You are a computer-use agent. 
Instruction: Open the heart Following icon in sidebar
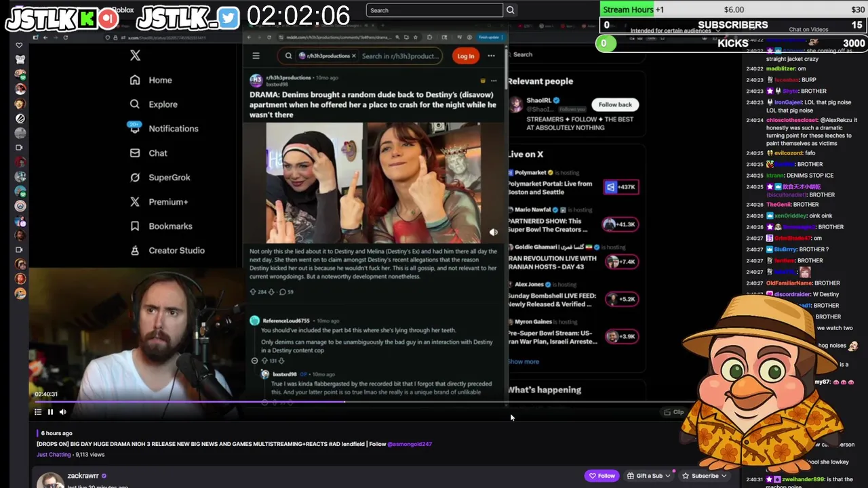coord(19,45)
